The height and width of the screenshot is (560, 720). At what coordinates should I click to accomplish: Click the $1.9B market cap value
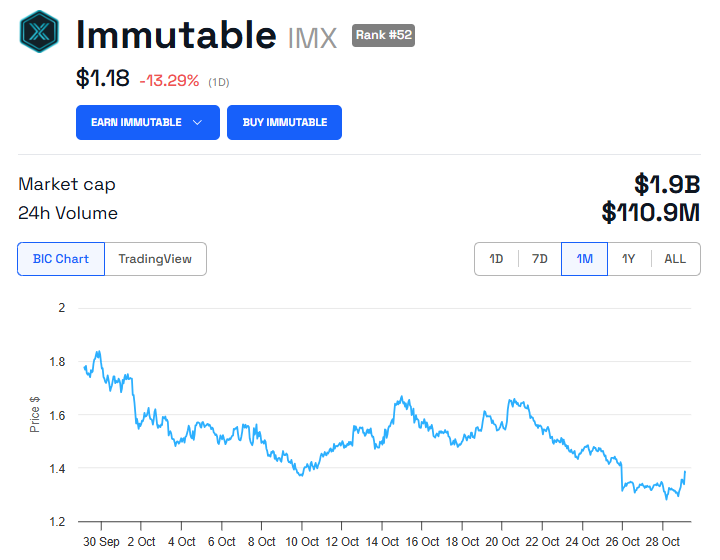667,184
